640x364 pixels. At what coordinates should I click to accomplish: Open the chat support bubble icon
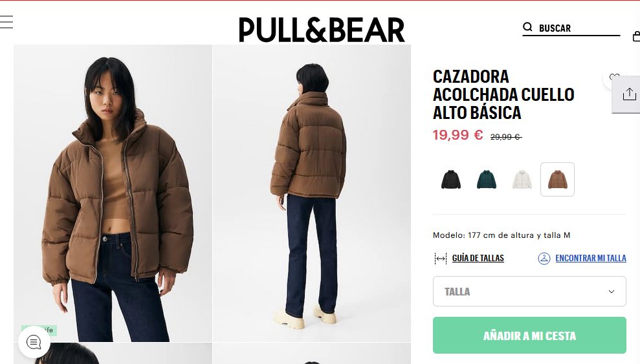coord(34,342)
